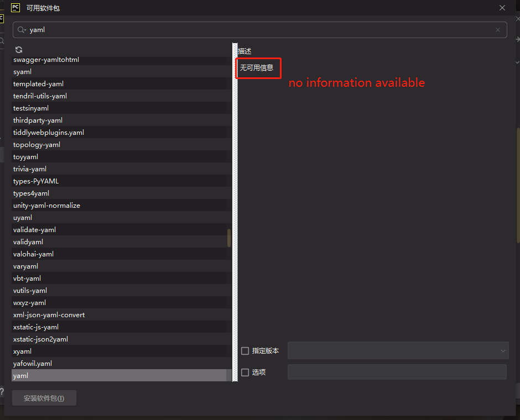Enable the 选项 checkbox

pyautogui.click(x=245, y=372)
